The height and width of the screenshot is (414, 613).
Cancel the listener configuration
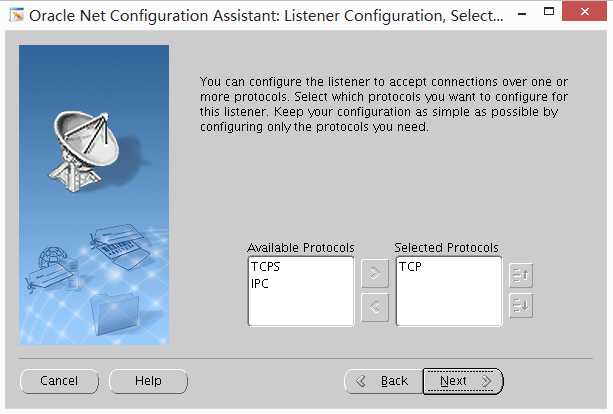[x=59, y=381]
